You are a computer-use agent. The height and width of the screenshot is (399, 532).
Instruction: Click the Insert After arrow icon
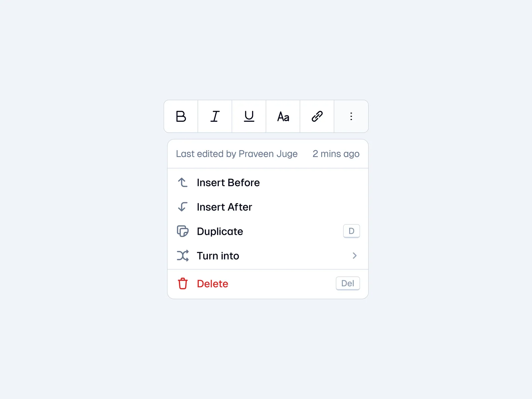pos(183,207)
